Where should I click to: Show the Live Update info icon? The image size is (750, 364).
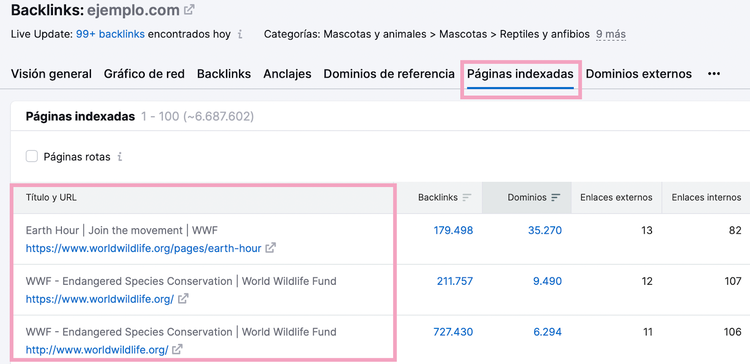click(240, 34)
